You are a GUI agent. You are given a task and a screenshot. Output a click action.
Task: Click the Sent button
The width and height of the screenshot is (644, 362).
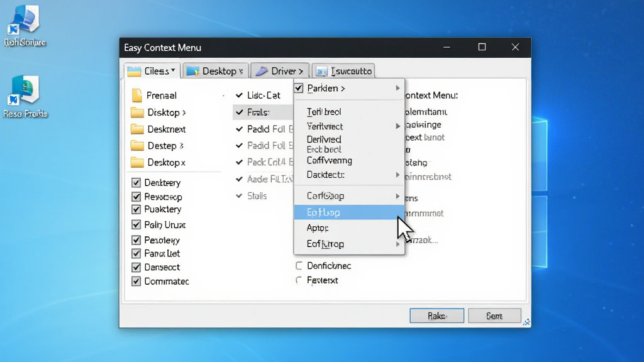pyautogui.click(x=494, y=315)
